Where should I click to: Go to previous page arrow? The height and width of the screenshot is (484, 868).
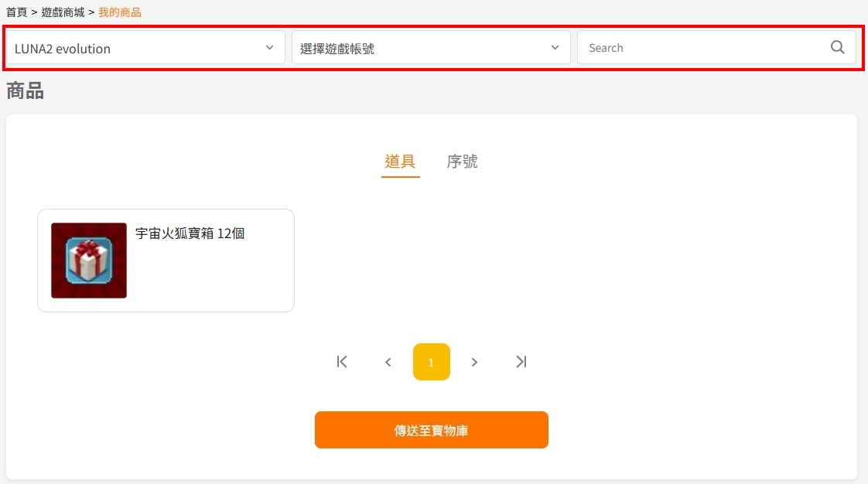[x=388, y=363]
